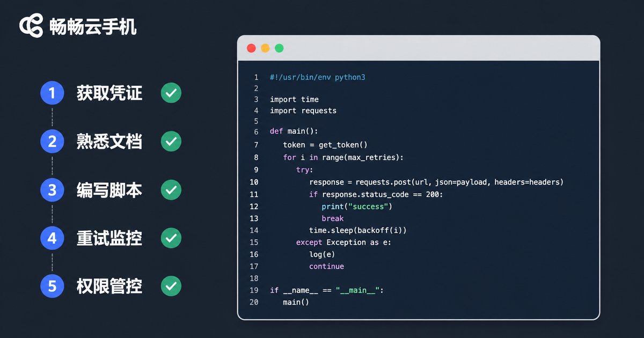
Task: Toggle the check mark beside 权限管控
Action: (171, 286)
